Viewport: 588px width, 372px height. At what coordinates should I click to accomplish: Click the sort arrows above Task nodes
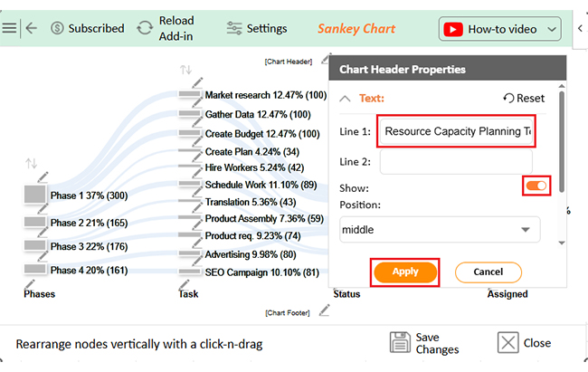coord(185,70)
